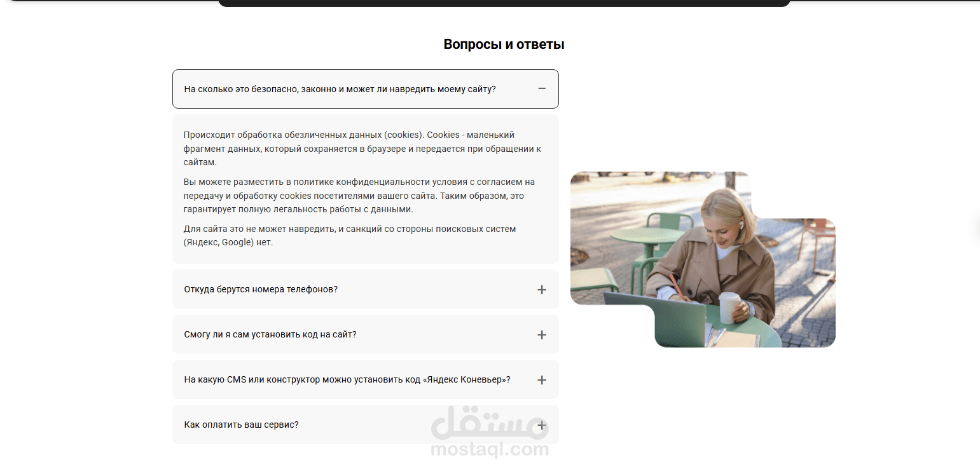
Task: Expand 'Как оплатить ваш сервис?' question
Action: [x=366, y=425]
